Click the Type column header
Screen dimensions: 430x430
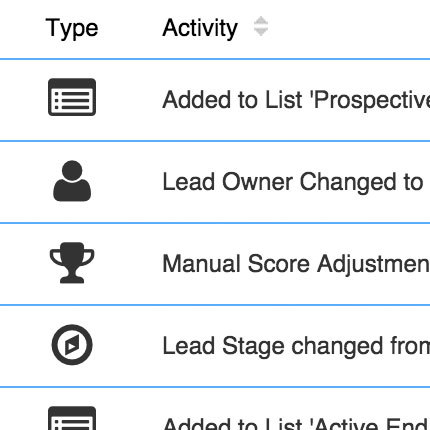tap(72, 28)
